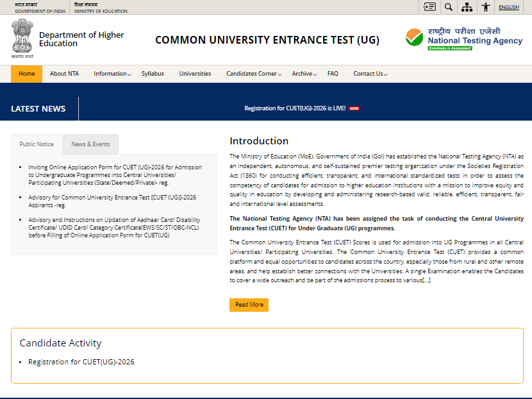Expand the Archive menu
This screenshot has width=532, height=399.
[303, 73]
